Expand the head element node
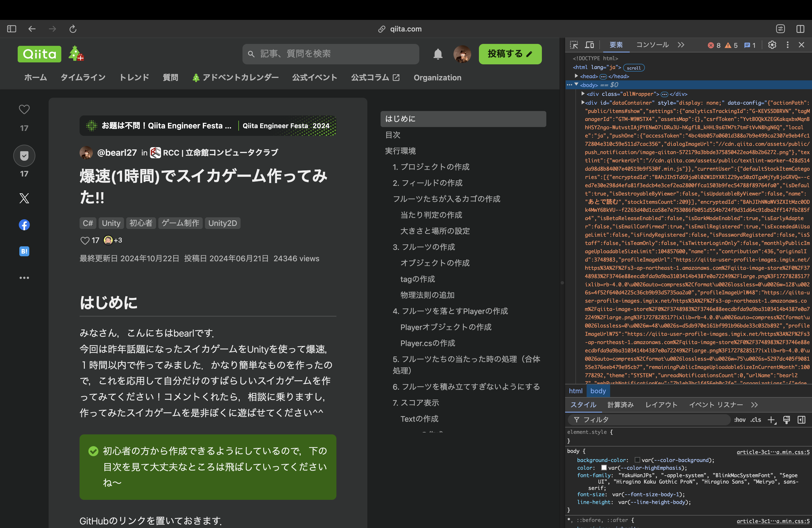 tap(576, 76)
